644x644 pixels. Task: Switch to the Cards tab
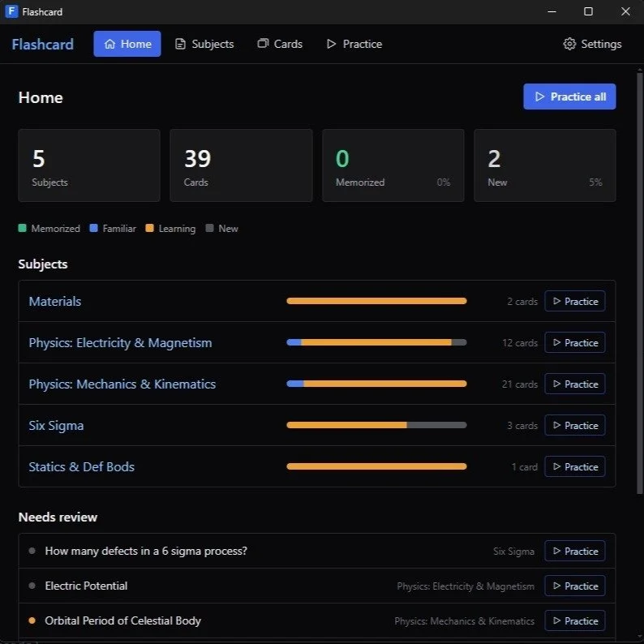tap(280, 44)
